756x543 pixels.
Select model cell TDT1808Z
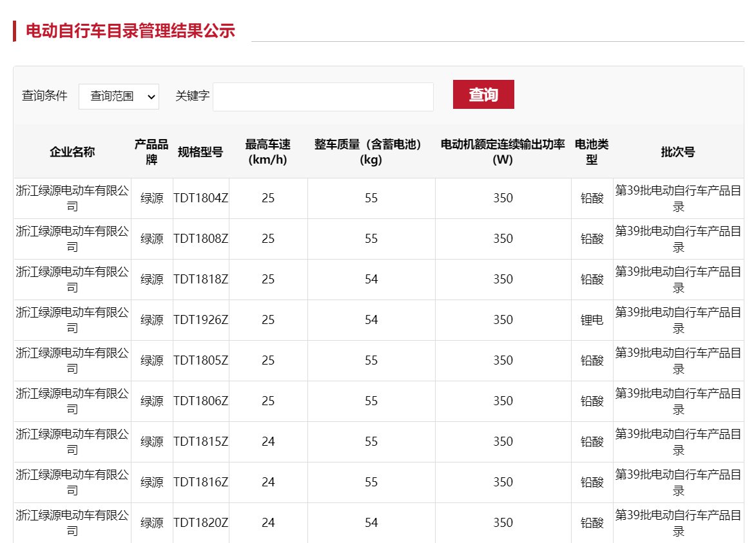pyautogui.click(x=200, y=239)
